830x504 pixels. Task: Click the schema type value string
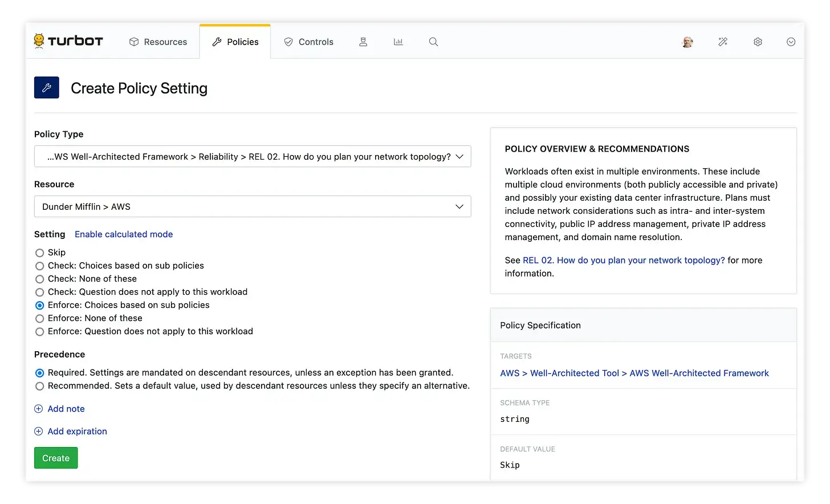pos(515,419)
